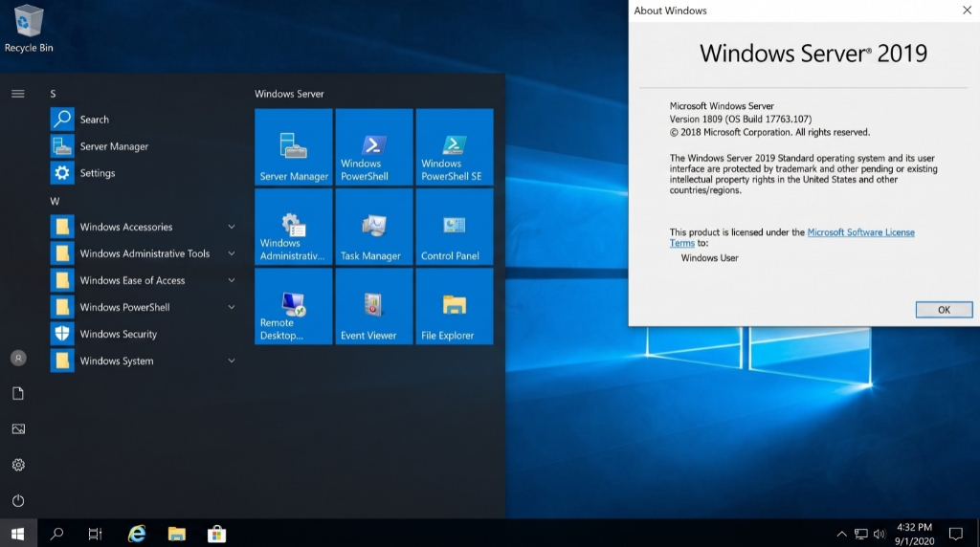The width and height of the screenshot is (980, 547).
Task: Open the Task Manager tile
Action: pyautogui.click(x=374, y=227)
